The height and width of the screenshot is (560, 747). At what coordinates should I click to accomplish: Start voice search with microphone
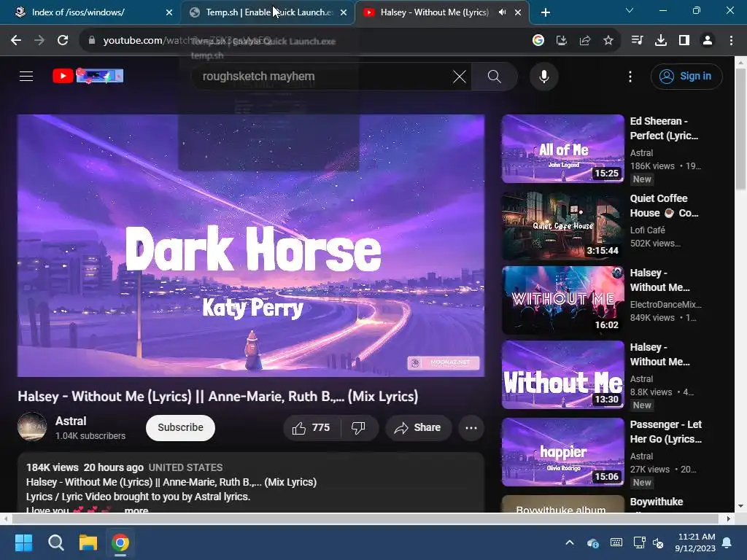544,76
